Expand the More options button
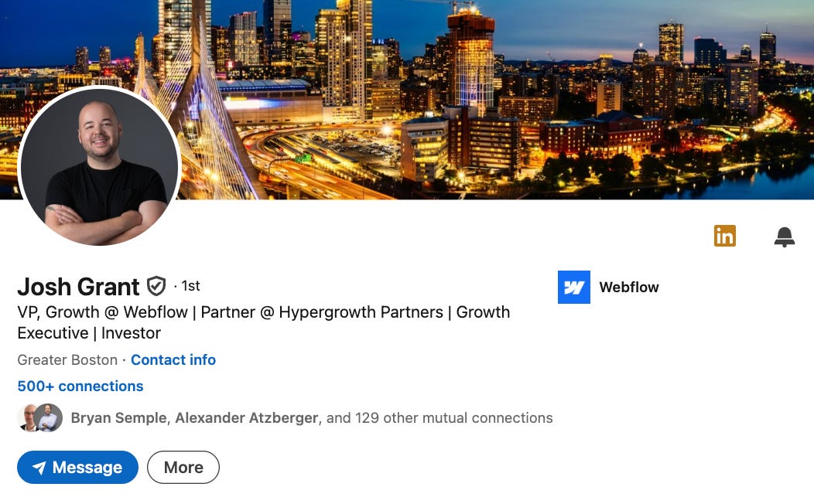 [x=183, y=467]
